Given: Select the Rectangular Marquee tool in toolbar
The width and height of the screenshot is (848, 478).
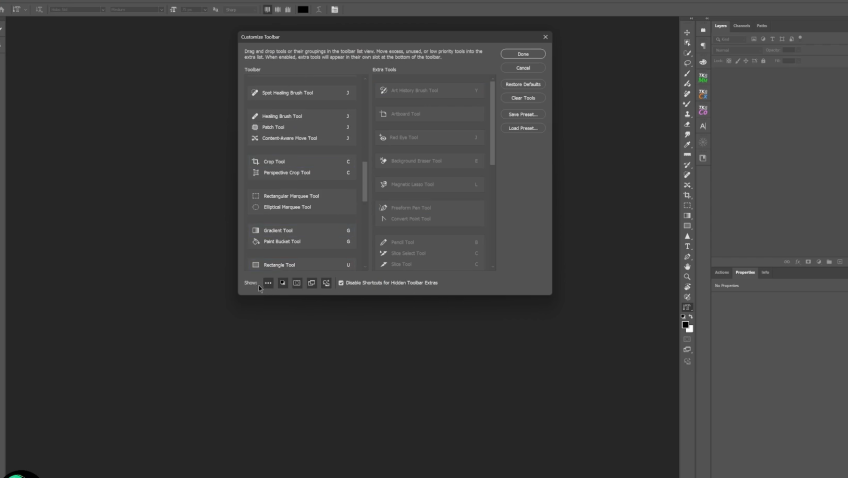Looking at the screenshot, I should point(687,205).
